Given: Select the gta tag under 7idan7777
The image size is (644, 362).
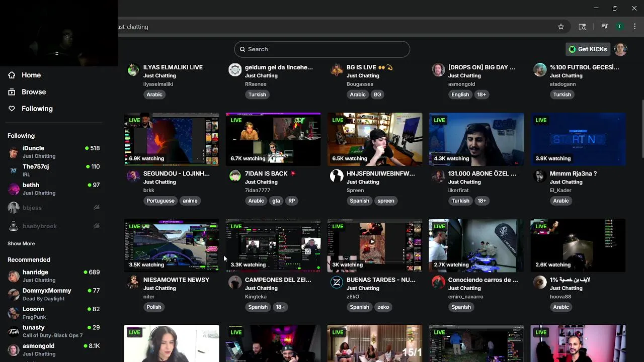Looking at the screenshot, I should [x=276, y=201].
